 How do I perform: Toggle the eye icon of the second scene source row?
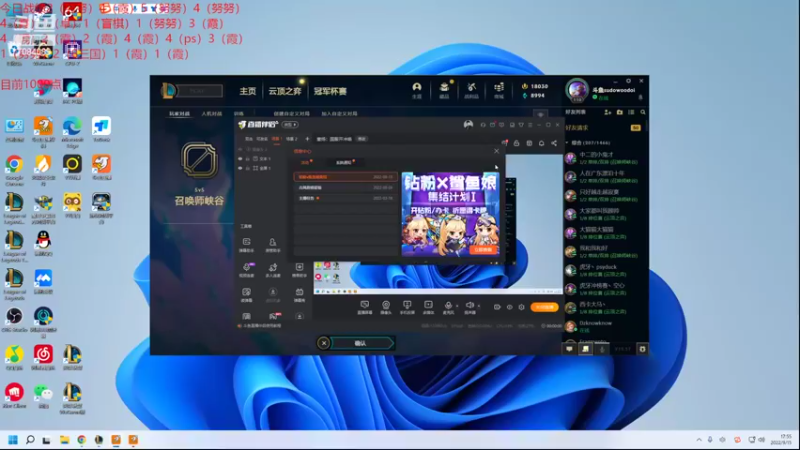(240, 159)
